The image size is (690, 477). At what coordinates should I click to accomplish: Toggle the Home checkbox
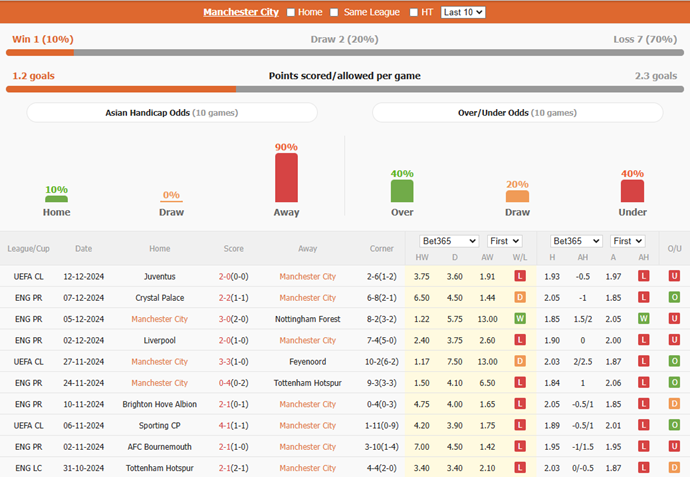click(291, 12)
